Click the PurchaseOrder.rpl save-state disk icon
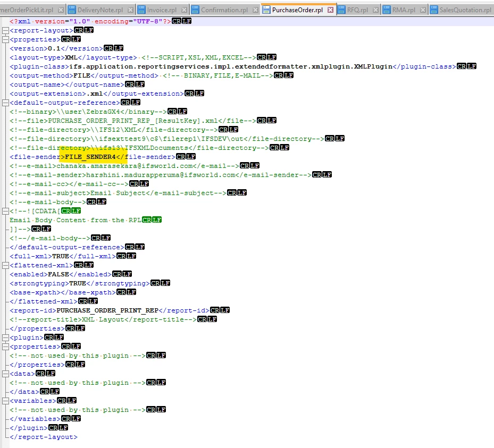The width and height of the screenshot is (494, 448). click(x=266, y=10)
